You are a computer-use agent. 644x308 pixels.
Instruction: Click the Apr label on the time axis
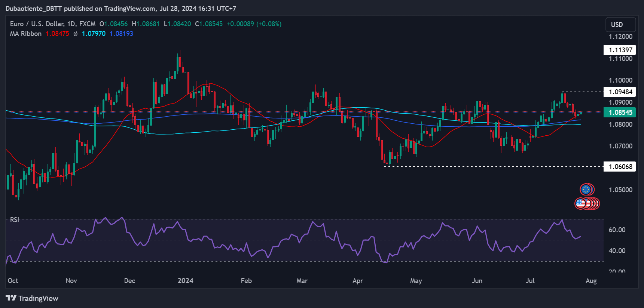pos(358,281)
